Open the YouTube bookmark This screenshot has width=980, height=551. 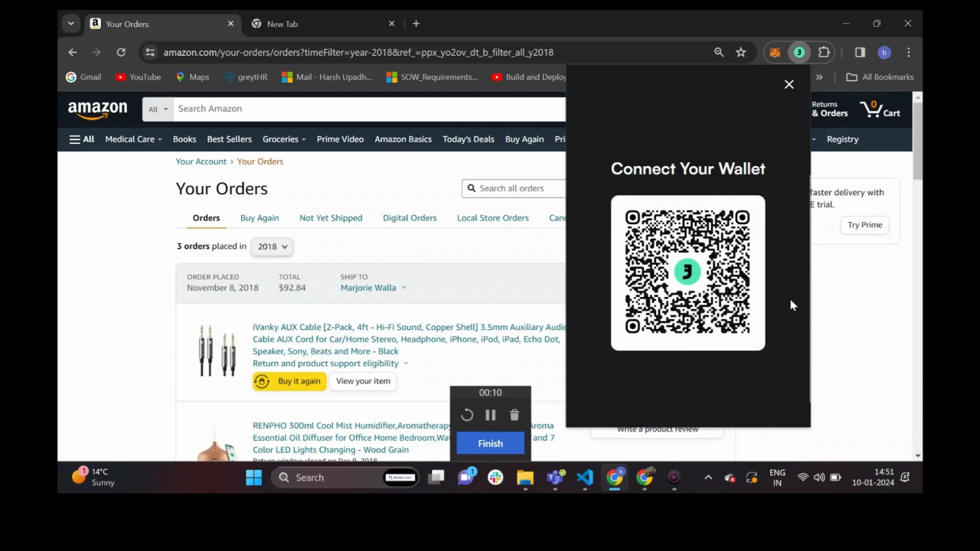pos(138,77)
